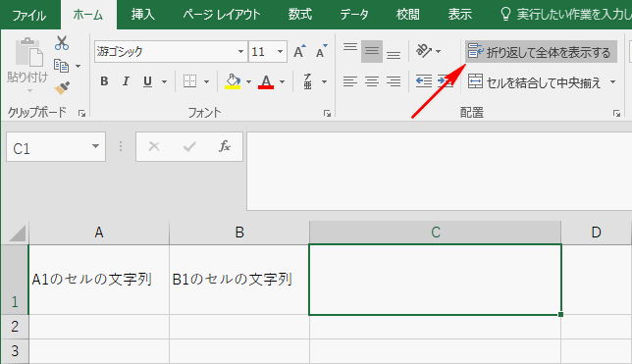Select column A header

(99, 233)
